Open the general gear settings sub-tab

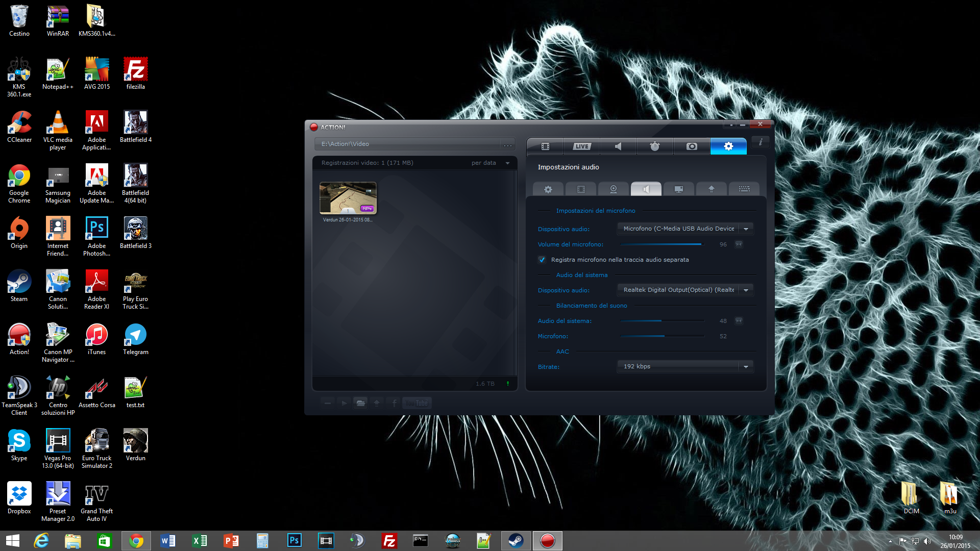[x=548, y=189]
